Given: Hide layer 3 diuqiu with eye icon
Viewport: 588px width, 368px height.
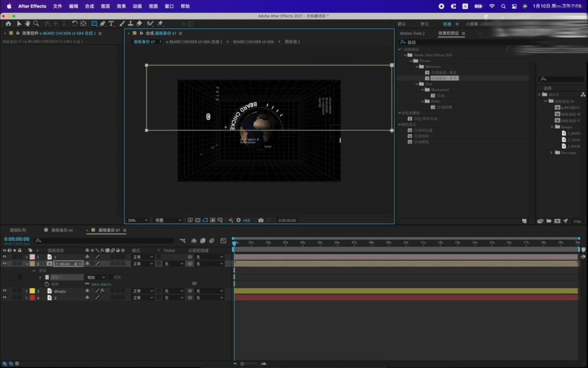Looking at the screenshot, I should coord(5,291).
